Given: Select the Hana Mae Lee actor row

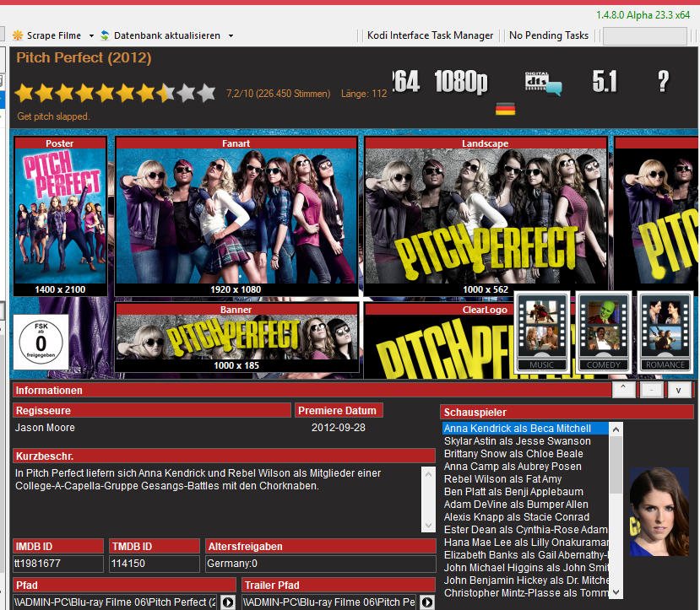Looking at the screenshot, I should click(x=525, y=543).
